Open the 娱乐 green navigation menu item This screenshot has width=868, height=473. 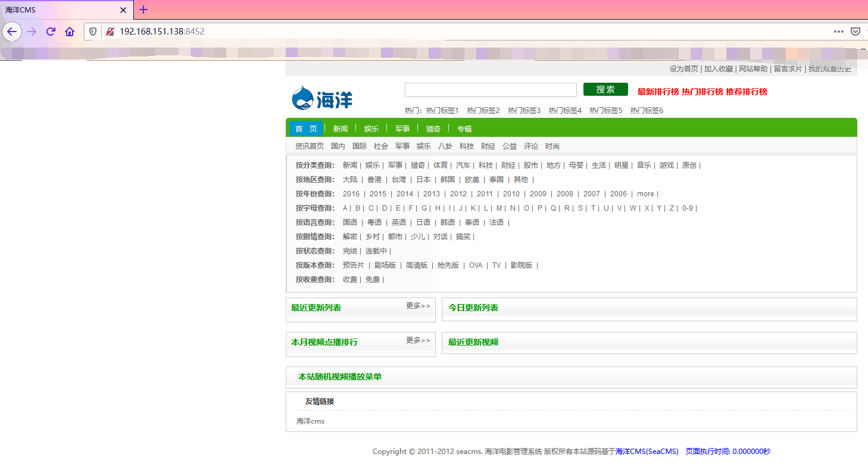click(x=371, y=129)
